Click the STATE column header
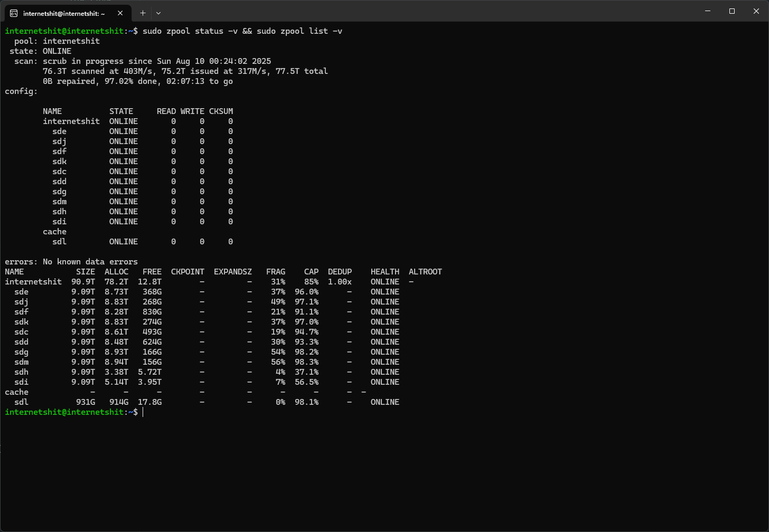769x532 pixels. [121, 111]
